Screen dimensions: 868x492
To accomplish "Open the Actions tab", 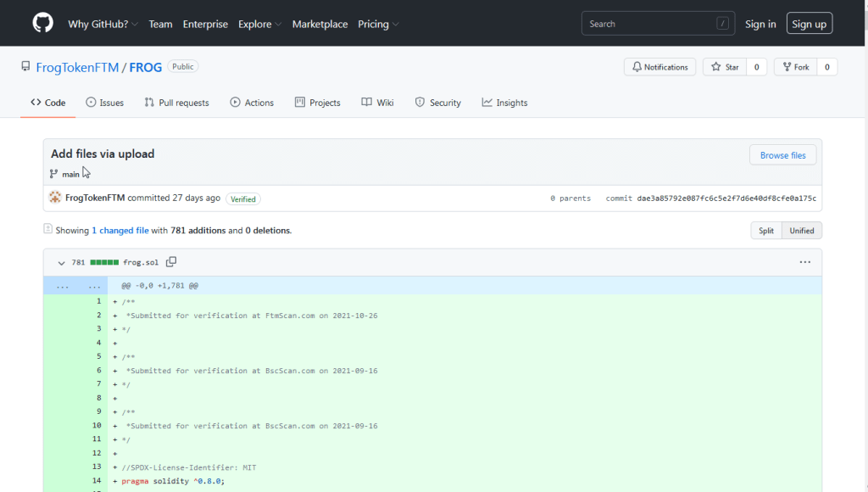I will tap(252, 103).
